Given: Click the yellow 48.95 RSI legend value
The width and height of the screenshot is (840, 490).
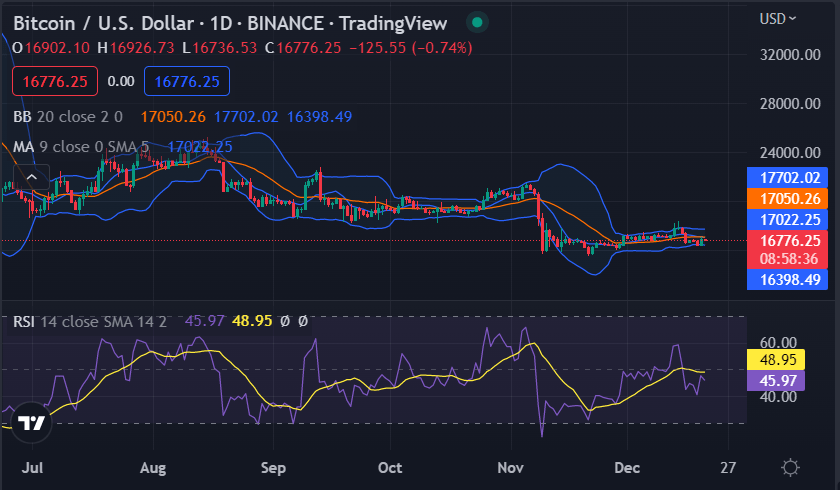Looking at the screenshot, I should tap(252, 321).
